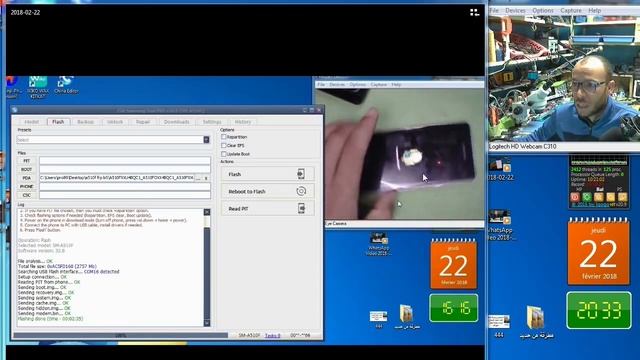The height and width of the screenshot is (360, 640).
Task: Clear the PDA path with x button
Action: [206, 178]
